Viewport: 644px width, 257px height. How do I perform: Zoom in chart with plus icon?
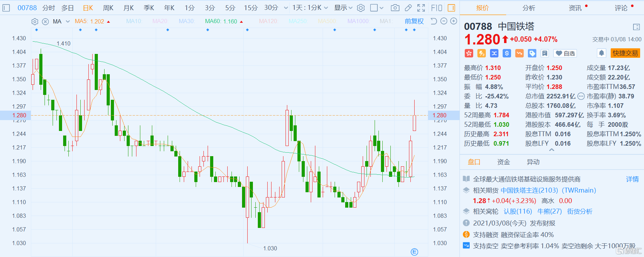(454, 21)
